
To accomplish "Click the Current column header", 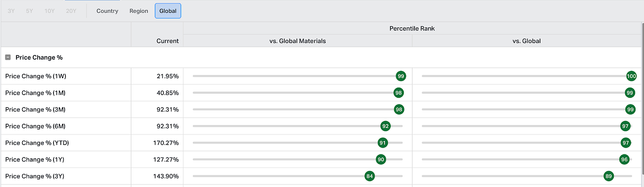I will coord(167,41).
